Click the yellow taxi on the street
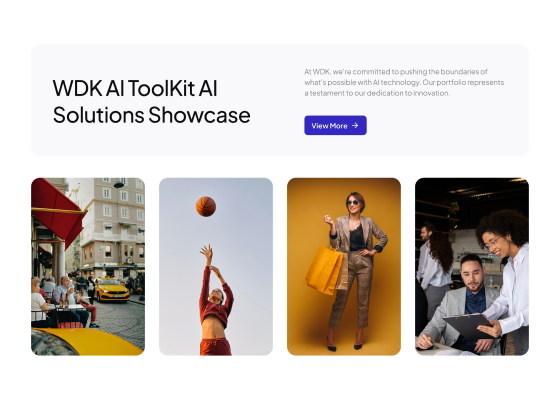Screen dimensions: 560x400 111,289
